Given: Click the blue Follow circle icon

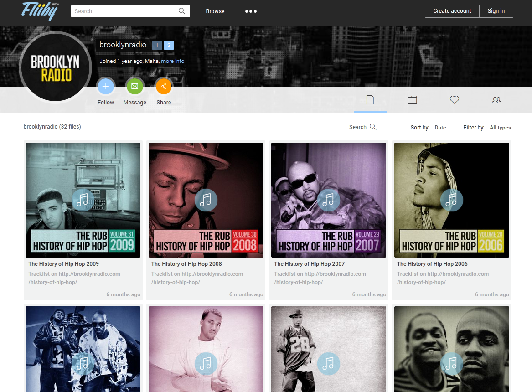Looking at the screenshot, I should tap(105, 87).
